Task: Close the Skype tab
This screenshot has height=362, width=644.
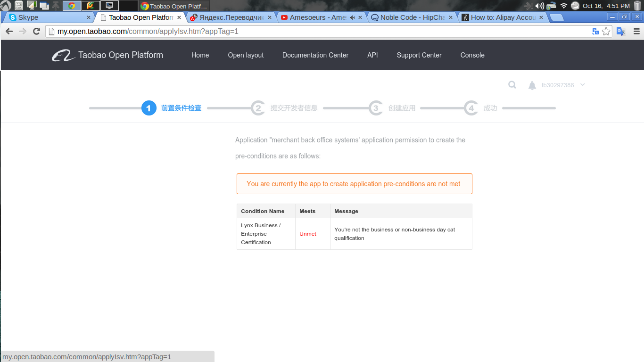Action: pyautogui.click(x=89, y=17)
